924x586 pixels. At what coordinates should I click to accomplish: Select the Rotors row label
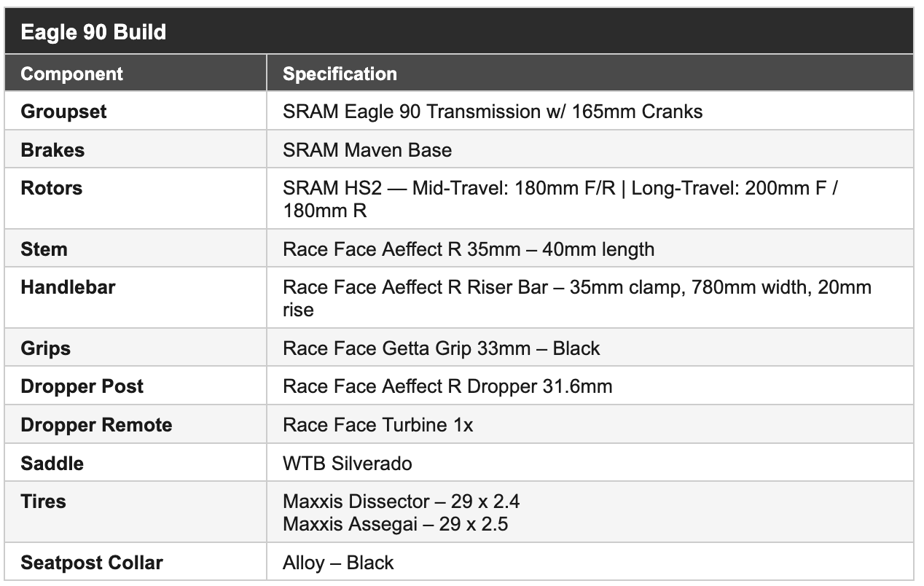[x=52, y=188]
